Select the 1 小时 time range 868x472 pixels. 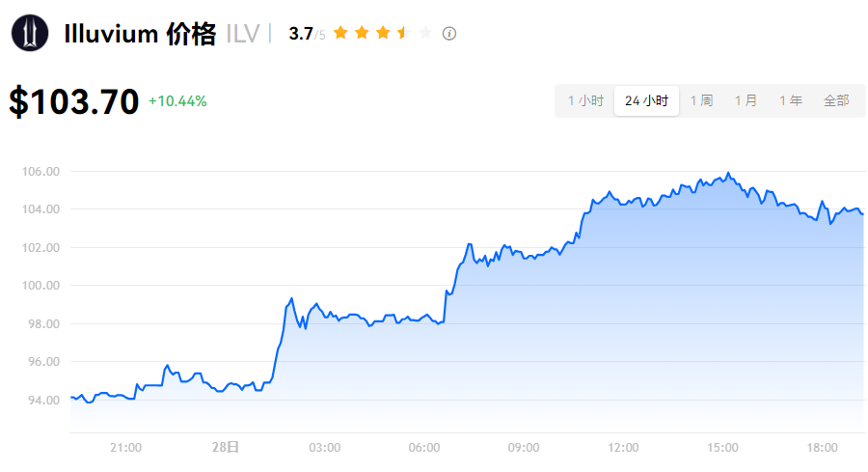pyautogui.click(x=585, y=100)
